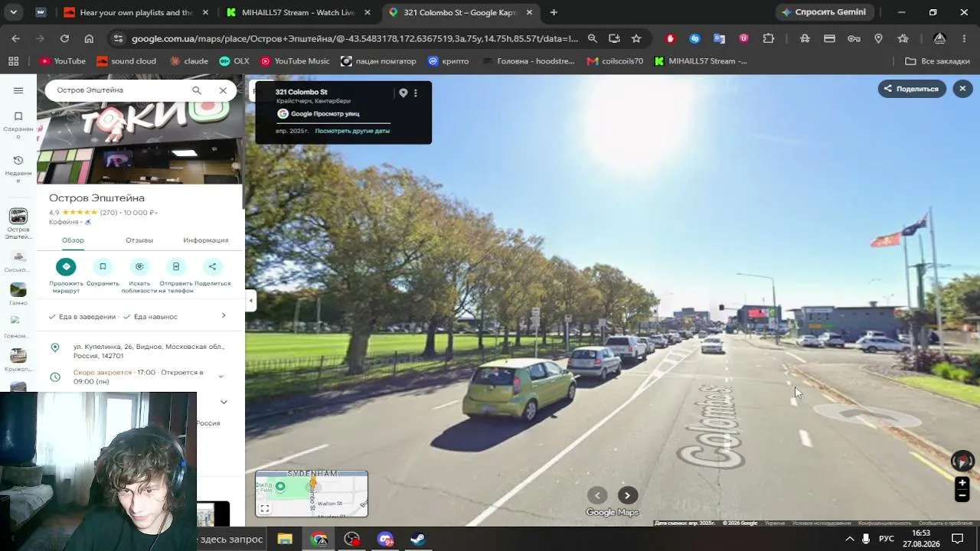Image resolution: width=980 pixels, height=551 pixels.
Task: Click the red hand extension icon
Action: tap(670, 38)
